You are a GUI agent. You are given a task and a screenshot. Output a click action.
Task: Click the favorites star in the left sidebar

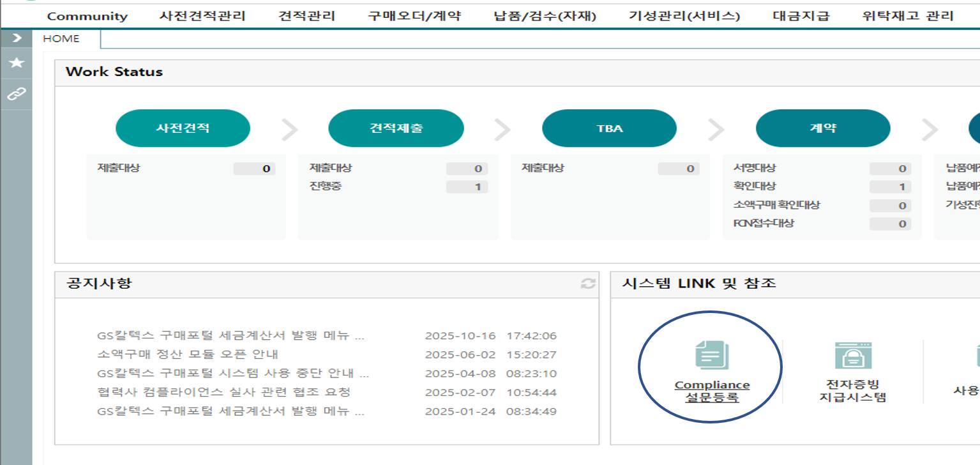[x=15, y=61]
